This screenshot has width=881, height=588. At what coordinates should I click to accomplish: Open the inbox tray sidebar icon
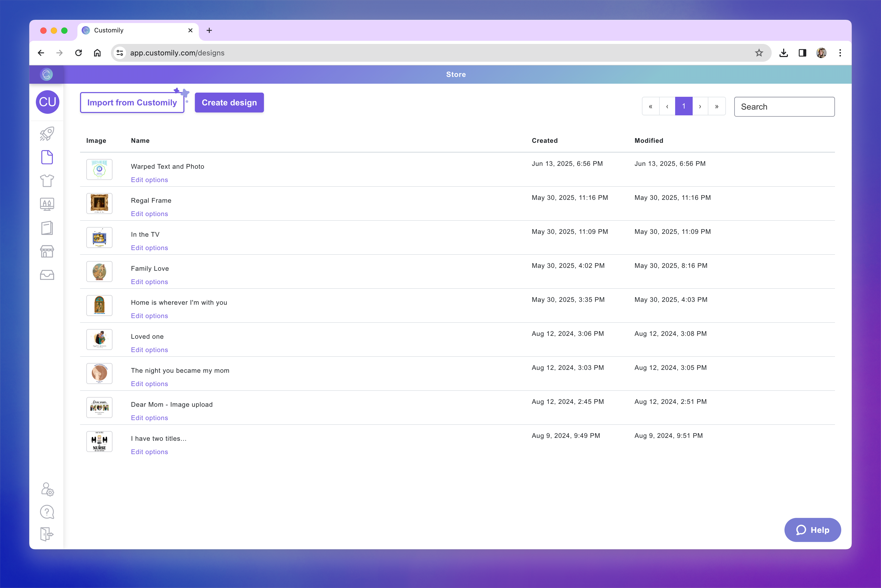pos(47,275)
